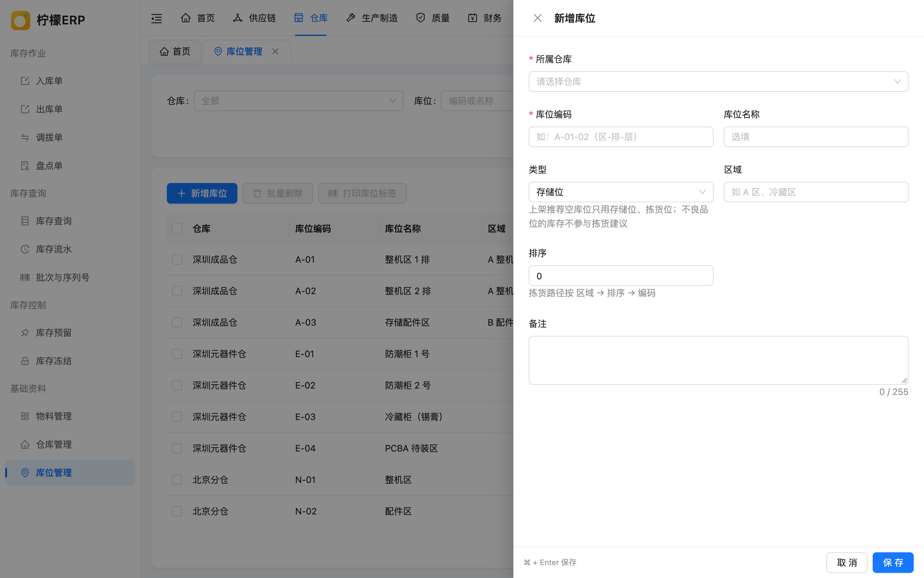Click the 取消 button
The image size is (924, 578).
point(847,562)
